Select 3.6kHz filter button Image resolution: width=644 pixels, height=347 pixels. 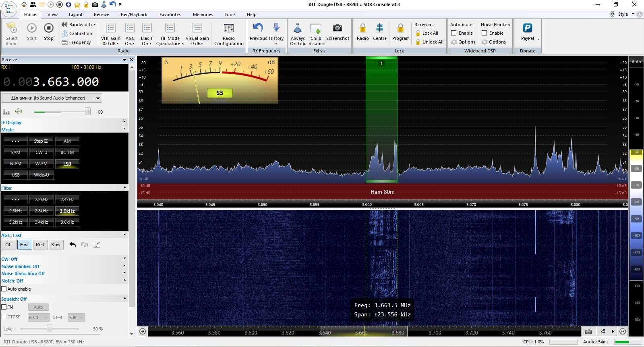click(67, 222)
